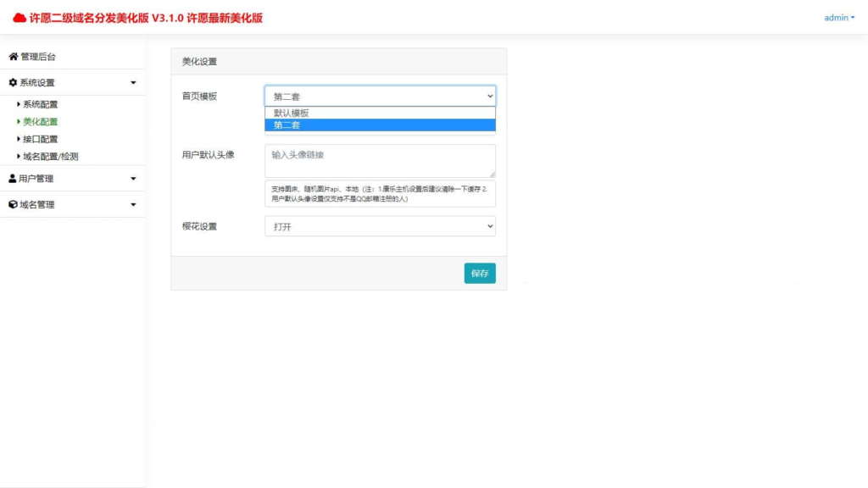Viewport: 868px width, 488px height.
Task: Expand the 用户管理 sidebar section
Action: click(132, 178)
